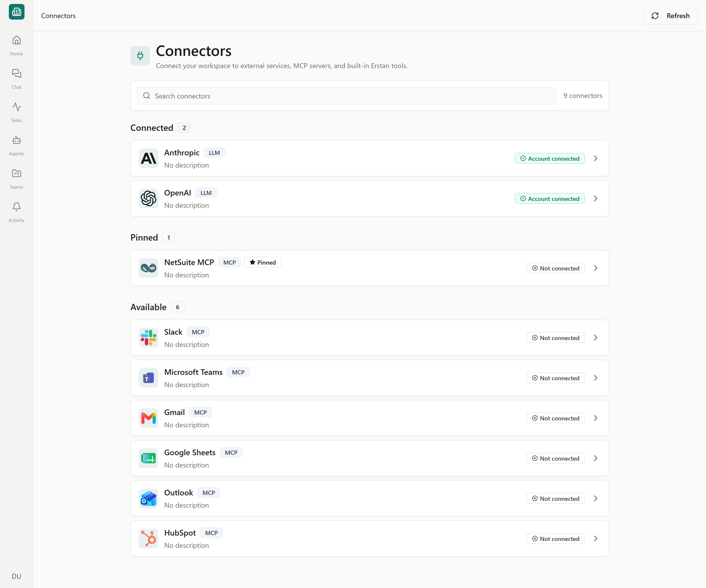Image resolution: width=706 pixels, height=588 pixels.
Task: Click the Pinned section heading
Action: tap(144, 238)
